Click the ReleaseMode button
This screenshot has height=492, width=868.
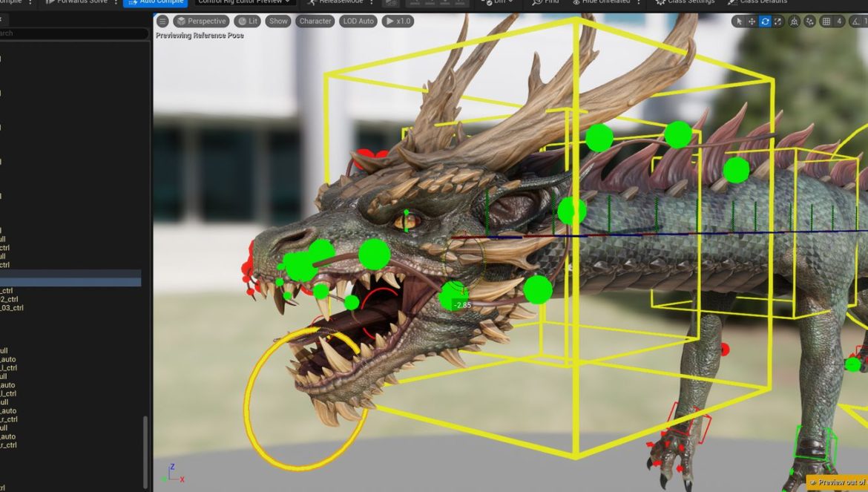point(335,2)
